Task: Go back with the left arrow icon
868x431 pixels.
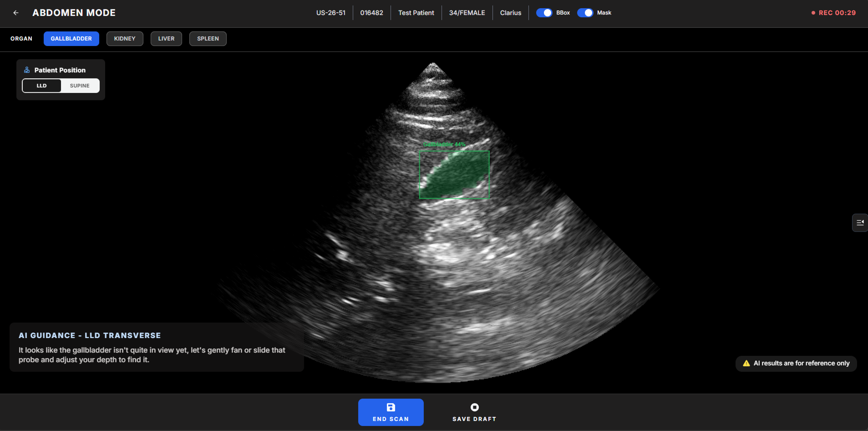Action: (16, 13)
